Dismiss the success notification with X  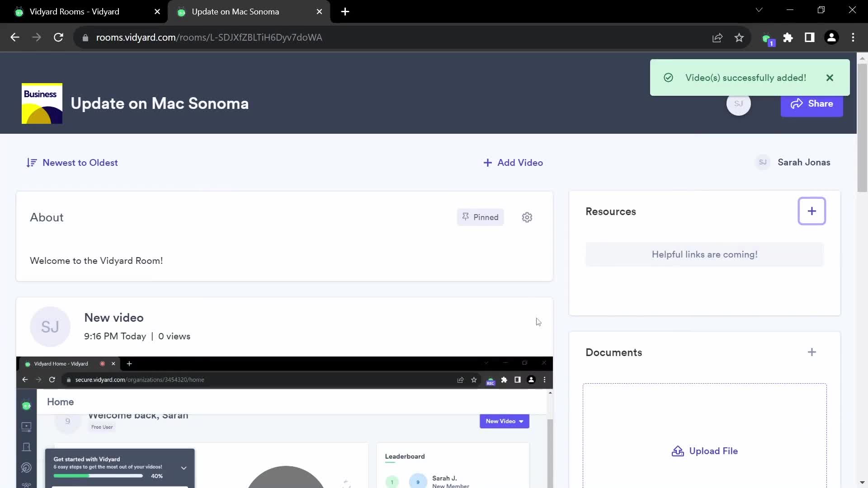click(830, 78)
